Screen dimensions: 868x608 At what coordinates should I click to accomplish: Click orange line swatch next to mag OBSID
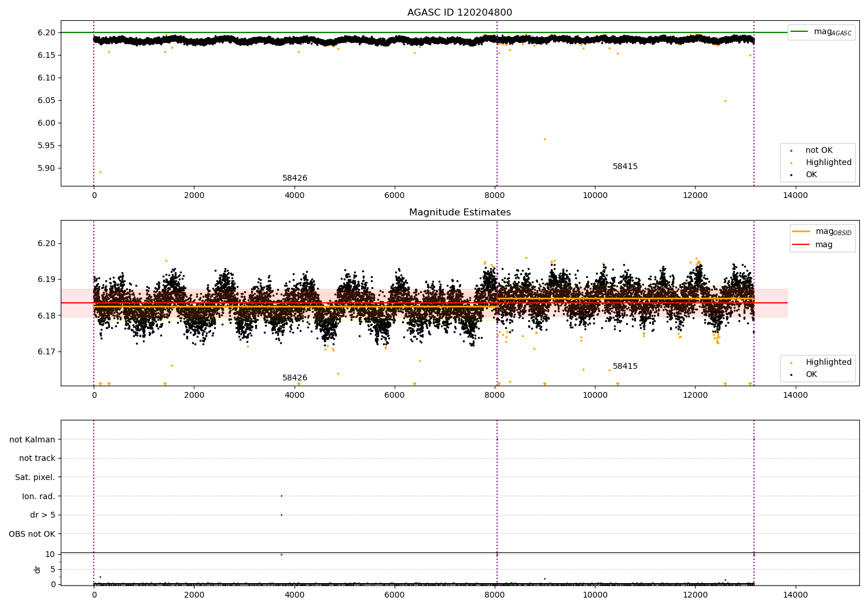pos(801,232)
